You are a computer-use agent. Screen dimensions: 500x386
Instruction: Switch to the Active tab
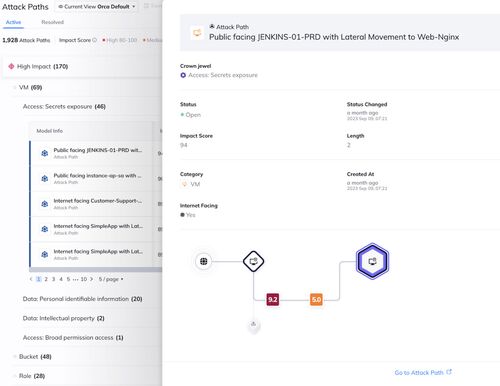click(x=13, y=22)
